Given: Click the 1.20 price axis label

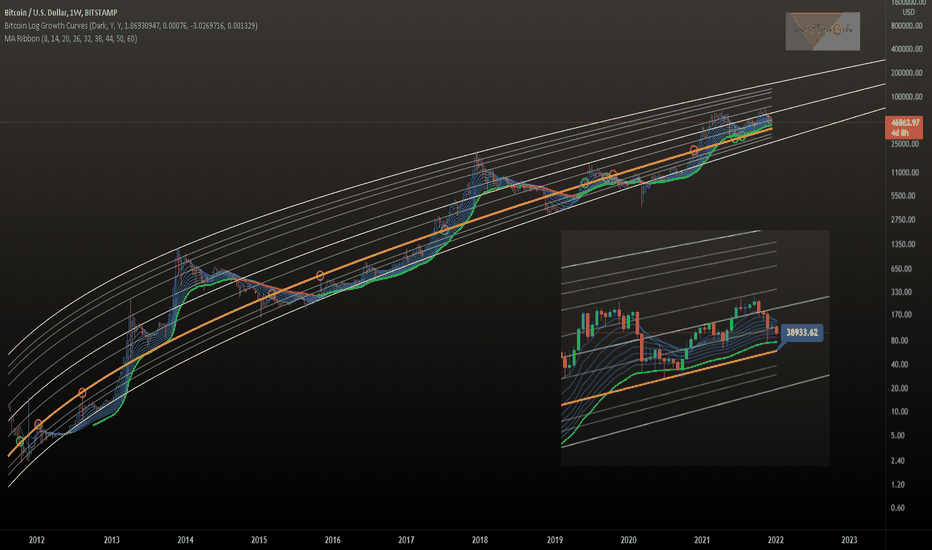Looking at the screenshot, I should point(898,485).
